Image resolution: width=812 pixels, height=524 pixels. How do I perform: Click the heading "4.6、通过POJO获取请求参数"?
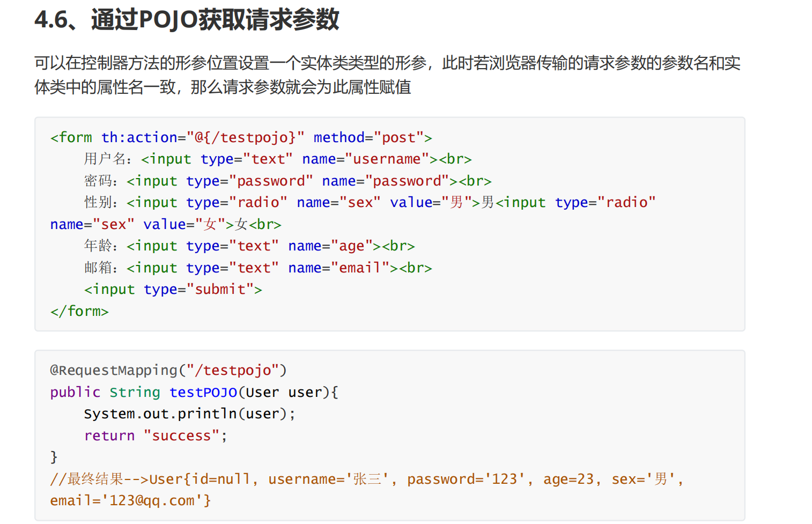[187, 20]
